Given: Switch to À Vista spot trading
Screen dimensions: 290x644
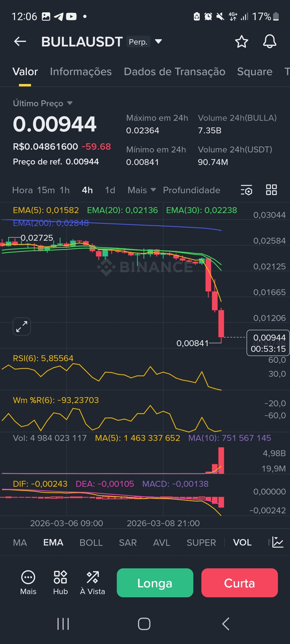Looking at the screenshot, I should pos(93,582).
